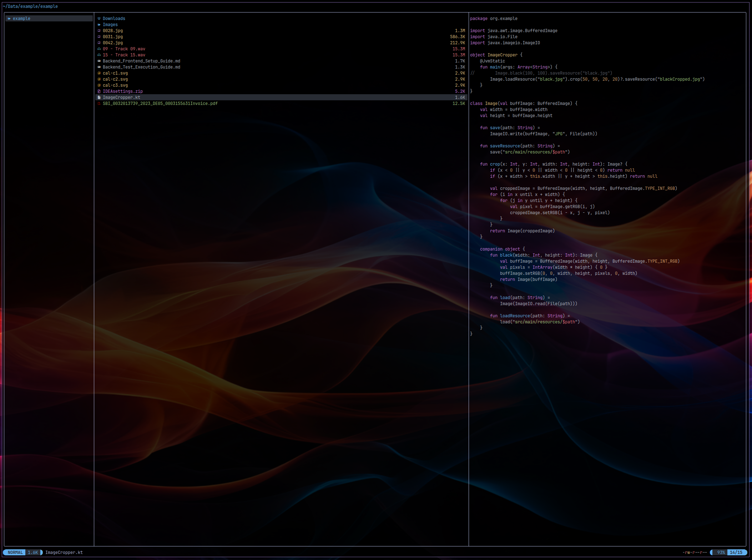Click the svg icon beside cal-c2.svg
This screenshot has width=752, height=560.
tap(99, 79)
